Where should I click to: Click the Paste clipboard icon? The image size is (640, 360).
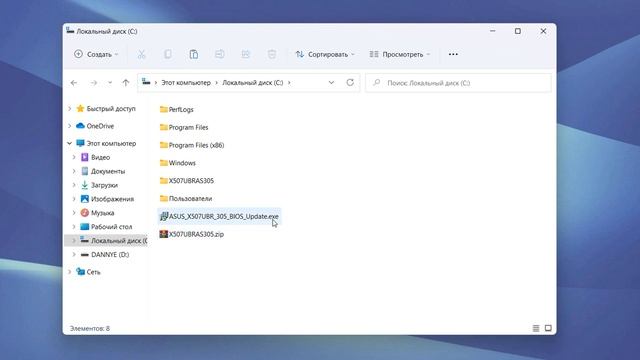click(x=194, y=54)
